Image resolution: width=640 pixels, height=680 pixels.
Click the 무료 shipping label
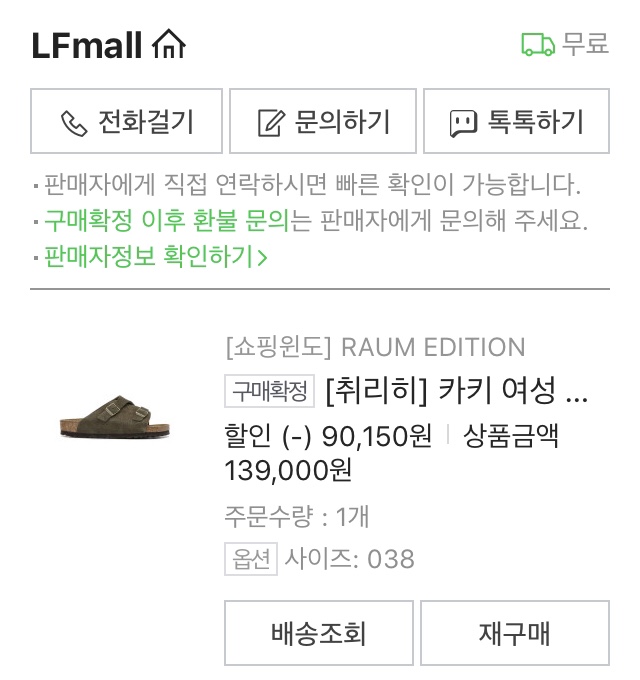point(585,45)
